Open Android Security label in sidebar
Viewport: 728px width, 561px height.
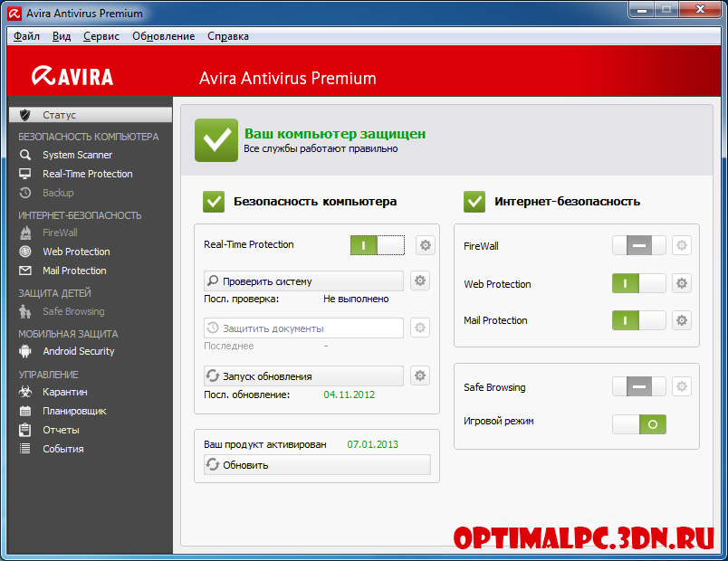click(79, 351)
